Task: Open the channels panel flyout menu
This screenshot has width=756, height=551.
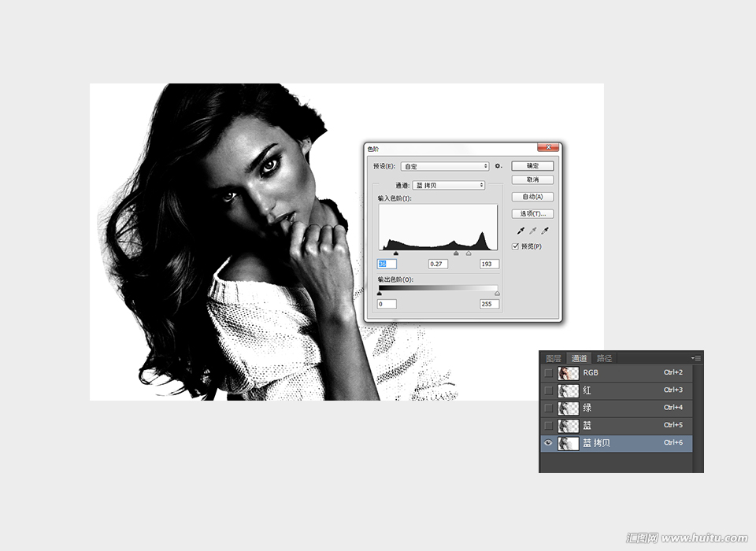Action: pos(696,357)
